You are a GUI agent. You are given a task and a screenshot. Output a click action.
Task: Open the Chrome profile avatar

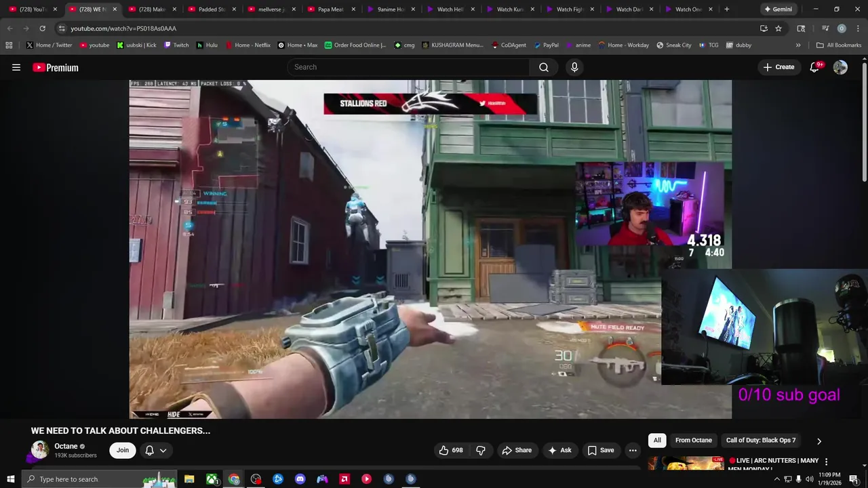[842, 28]
